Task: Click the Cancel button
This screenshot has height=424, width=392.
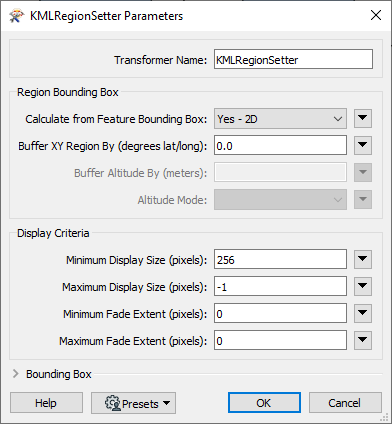Action: tap(345, 403)
